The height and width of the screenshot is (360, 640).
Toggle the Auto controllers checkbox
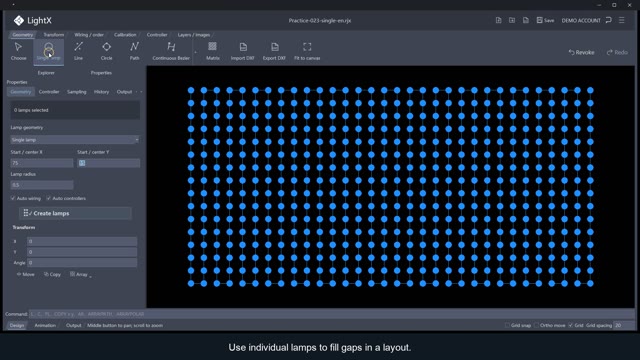(49, 198)
